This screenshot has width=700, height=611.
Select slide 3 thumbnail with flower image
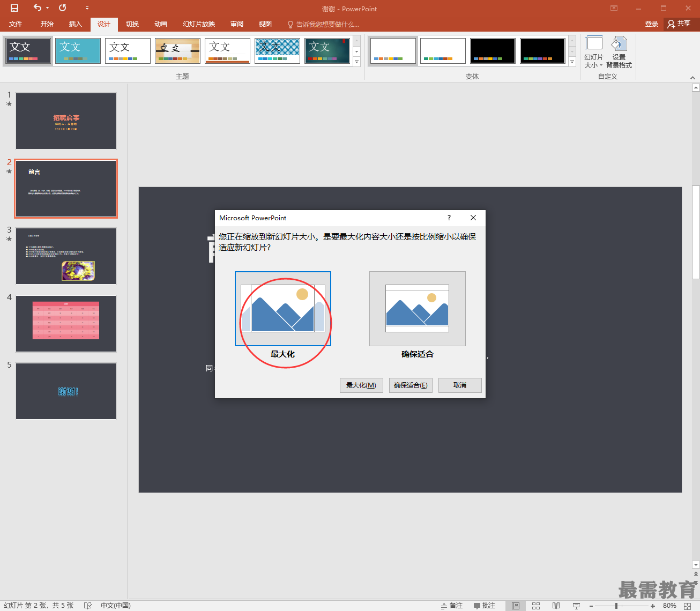click(66, 256)
